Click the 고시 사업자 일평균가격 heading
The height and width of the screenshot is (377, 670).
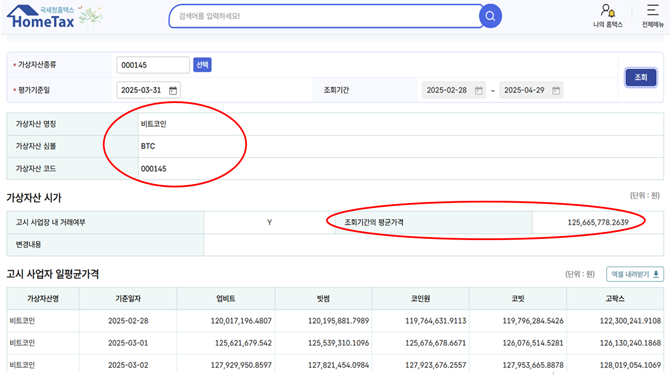point(53,274)
